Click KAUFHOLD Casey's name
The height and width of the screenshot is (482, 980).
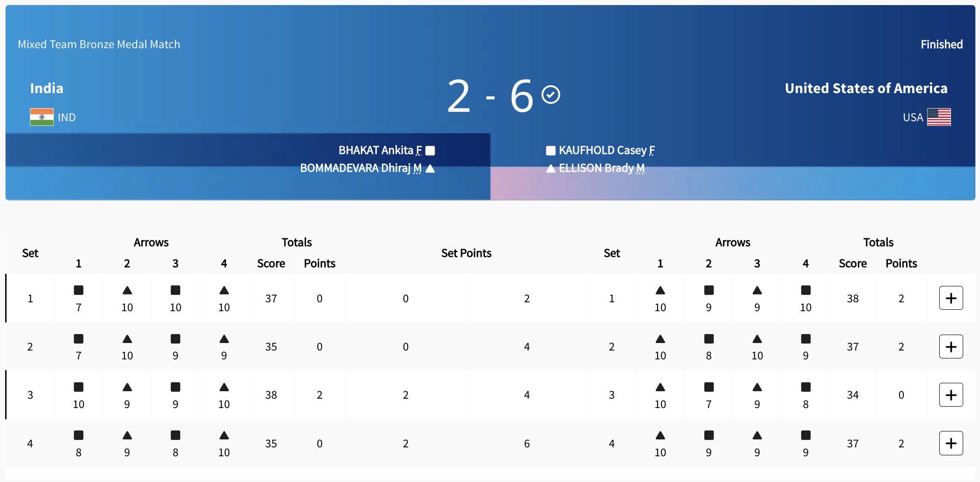603,150
